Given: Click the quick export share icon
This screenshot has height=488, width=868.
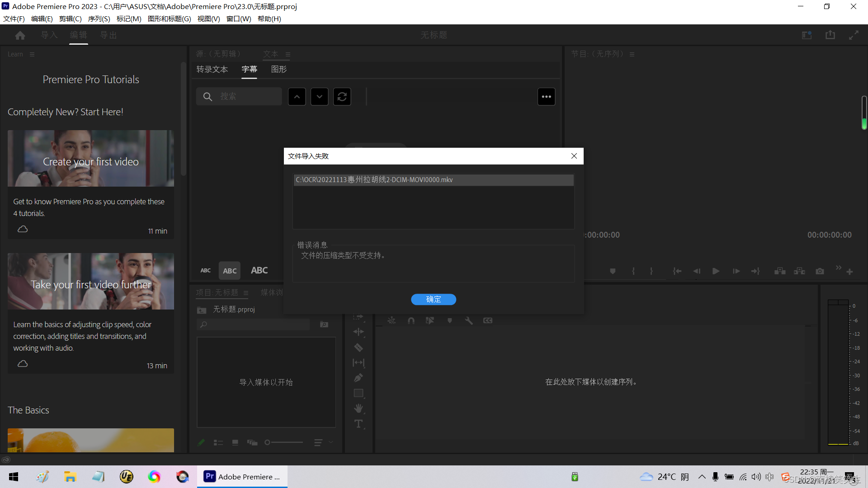Looking at the screenshot, I should (x=830, y=35).
